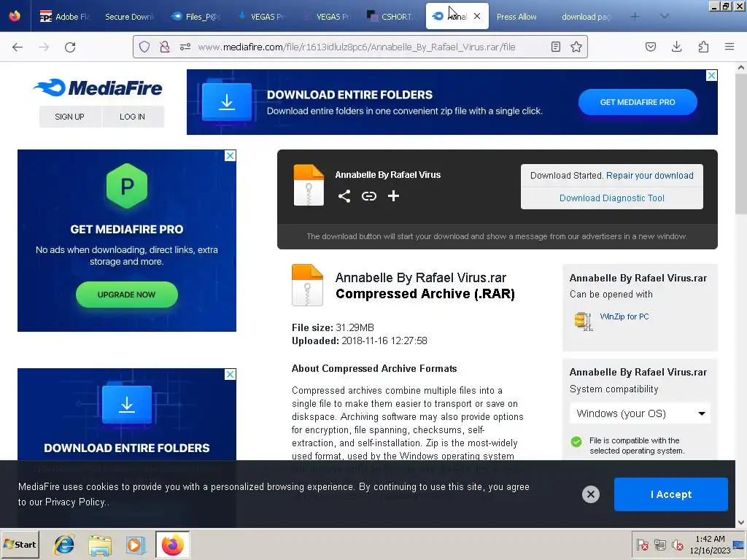Open the tracking protection shield icon
This screenshot has height=560, width=747.
(144, 47)
